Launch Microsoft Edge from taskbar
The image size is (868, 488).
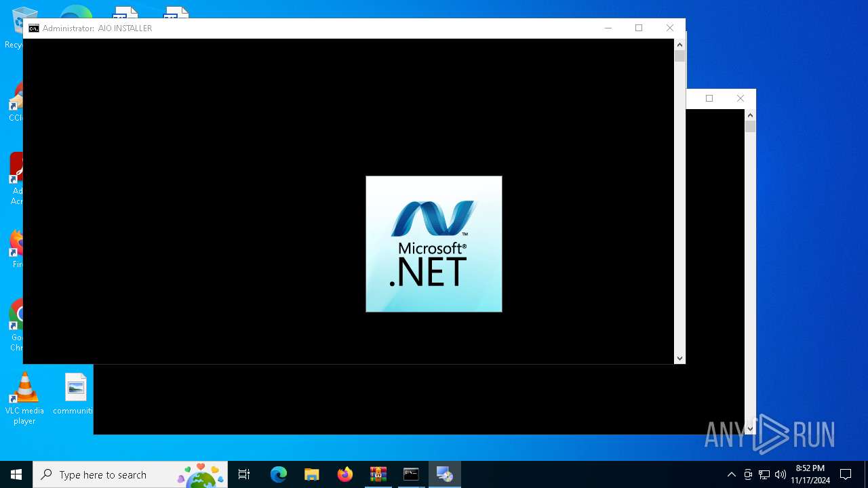(x=279, y=474)
